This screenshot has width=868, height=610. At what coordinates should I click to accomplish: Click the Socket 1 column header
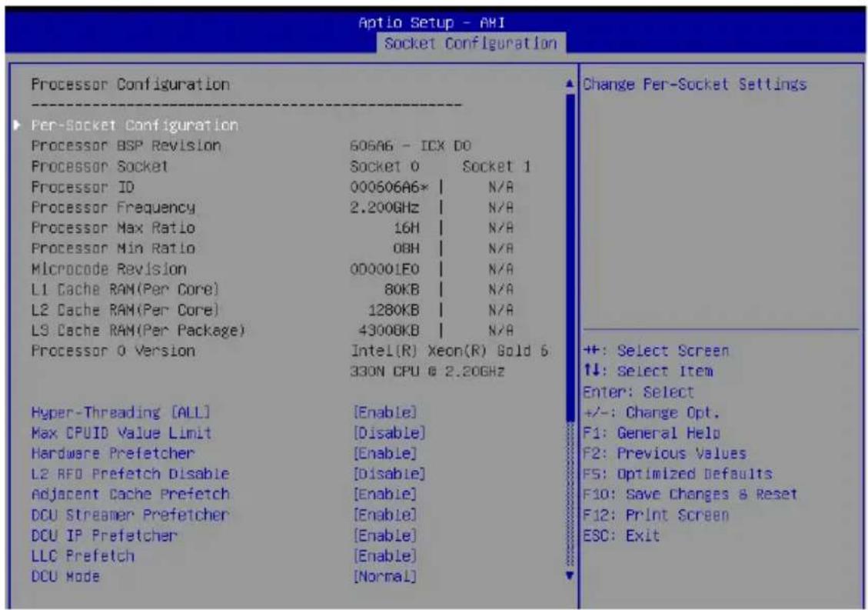click(x=496, y=167)
